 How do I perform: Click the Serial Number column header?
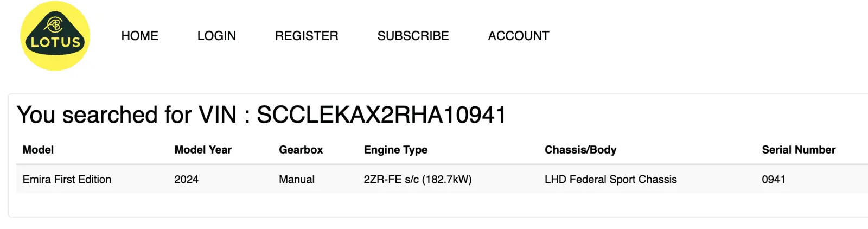(799, 150)
